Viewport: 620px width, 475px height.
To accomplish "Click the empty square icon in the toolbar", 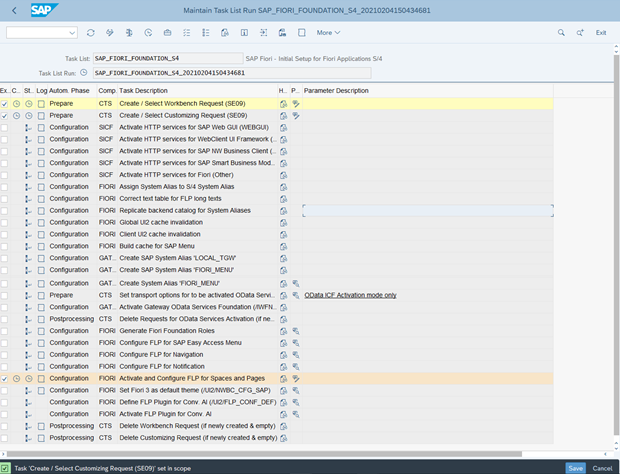I will tap(302, 33).
